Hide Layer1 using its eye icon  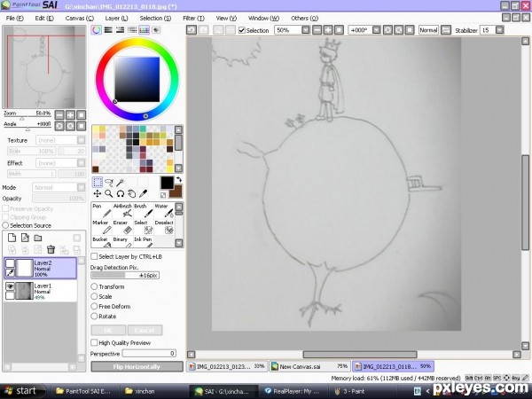click(x=10, y=286)
